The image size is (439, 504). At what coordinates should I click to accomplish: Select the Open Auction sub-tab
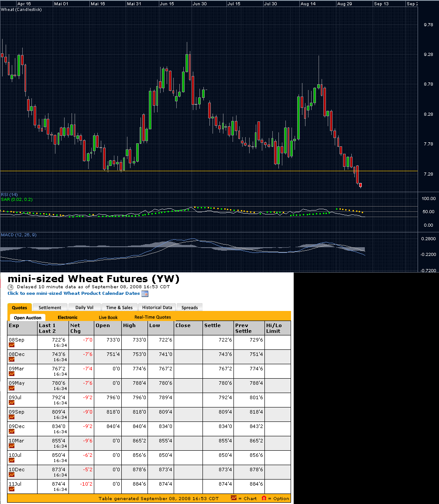[27, 318]
